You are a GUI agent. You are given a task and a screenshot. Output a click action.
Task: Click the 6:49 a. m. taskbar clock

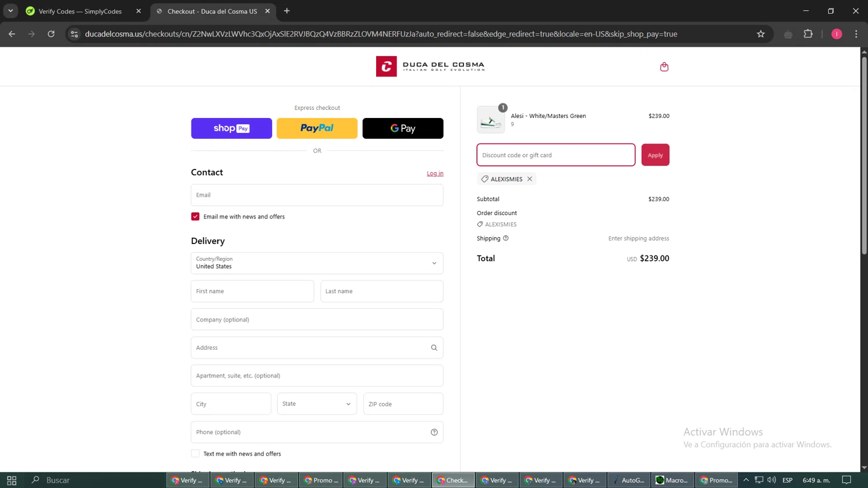coord(816,480)
